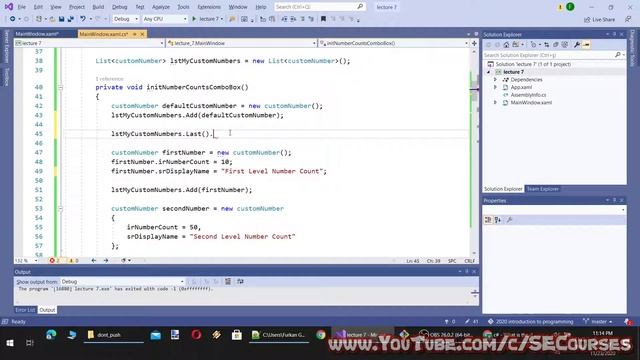Open the Analyze menu
The width and height of the screenshot is (640, 360).
(x=161, y=7)
